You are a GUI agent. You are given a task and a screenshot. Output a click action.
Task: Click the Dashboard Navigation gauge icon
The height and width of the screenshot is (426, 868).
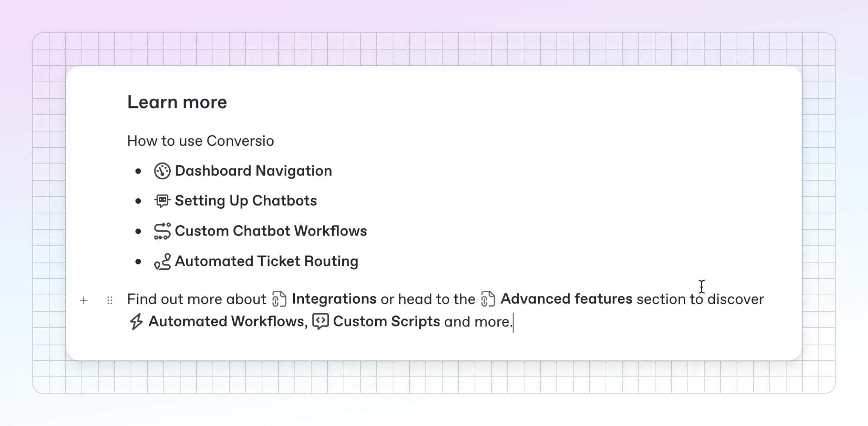[x=162, y=171]
